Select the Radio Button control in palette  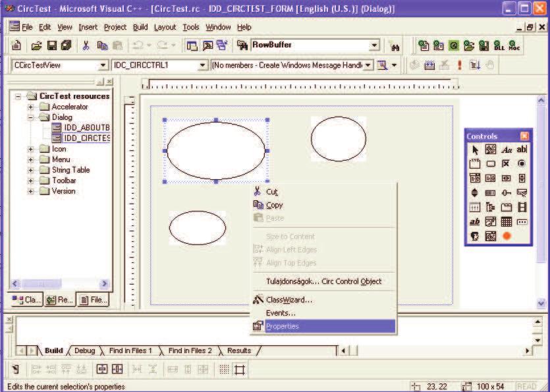[x=522, y=164]
